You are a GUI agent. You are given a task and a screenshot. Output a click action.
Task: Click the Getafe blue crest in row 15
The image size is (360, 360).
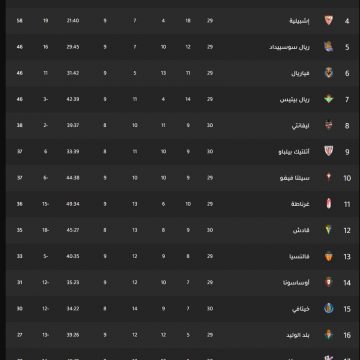pos(329,309)
